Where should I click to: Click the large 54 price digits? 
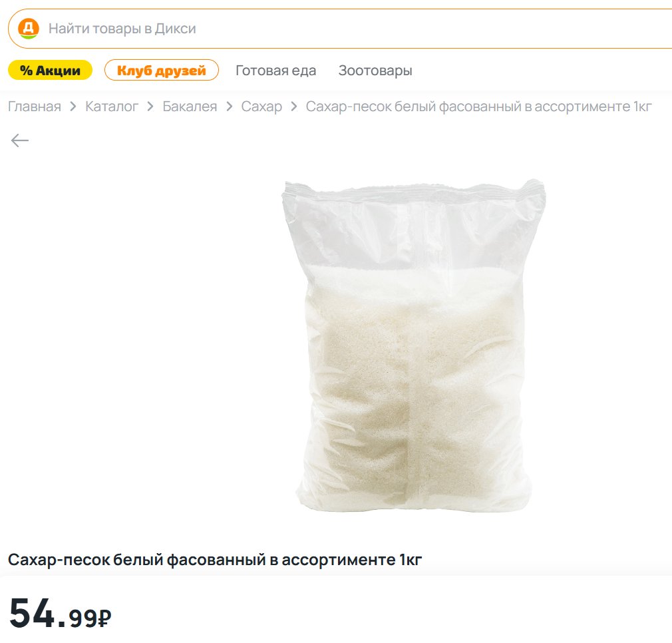pyautogui.click(x=32, y=613)
